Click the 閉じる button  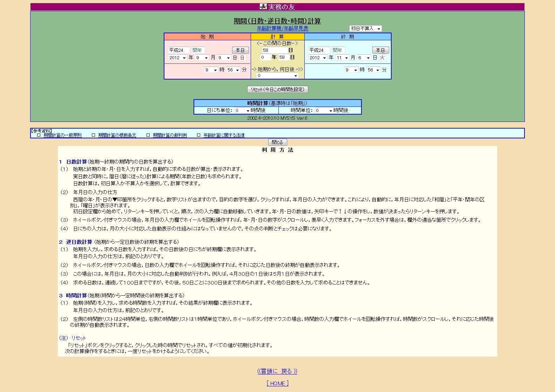click(277, 142)
